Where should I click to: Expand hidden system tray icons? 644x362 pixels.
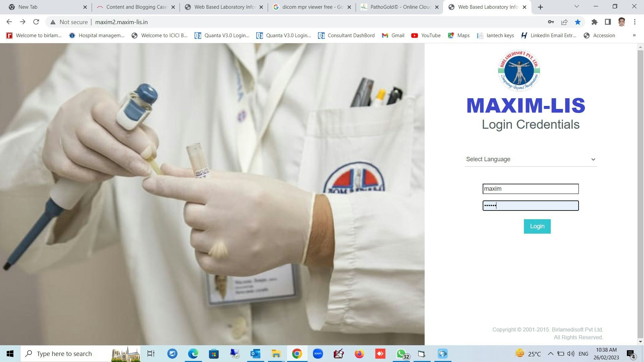tap(550, 354)
